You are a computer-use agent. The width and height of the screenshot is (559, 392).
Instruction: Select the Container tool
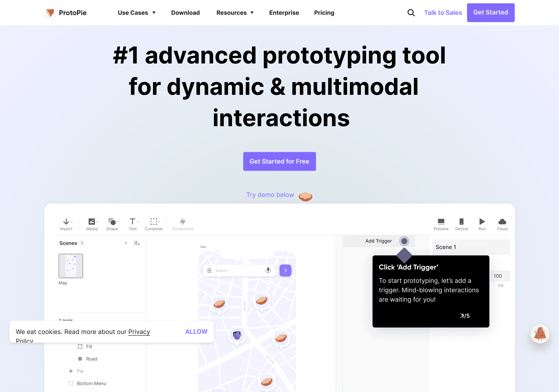coord(154,224)
